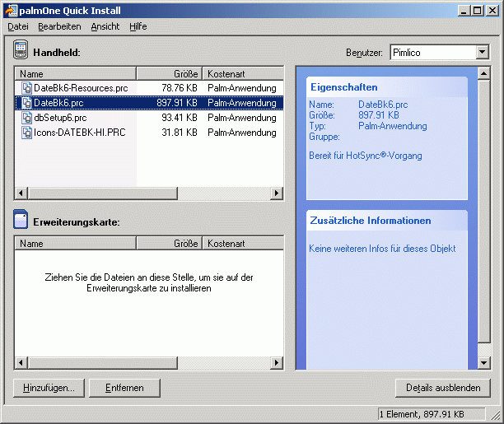
Task: Sort Handheld list by Name column
Action: 76,74
